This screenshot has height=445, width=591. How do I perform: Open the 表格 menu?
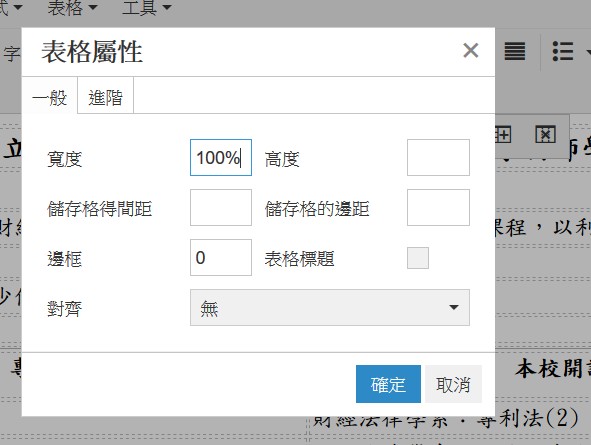[x=72, y=8]
